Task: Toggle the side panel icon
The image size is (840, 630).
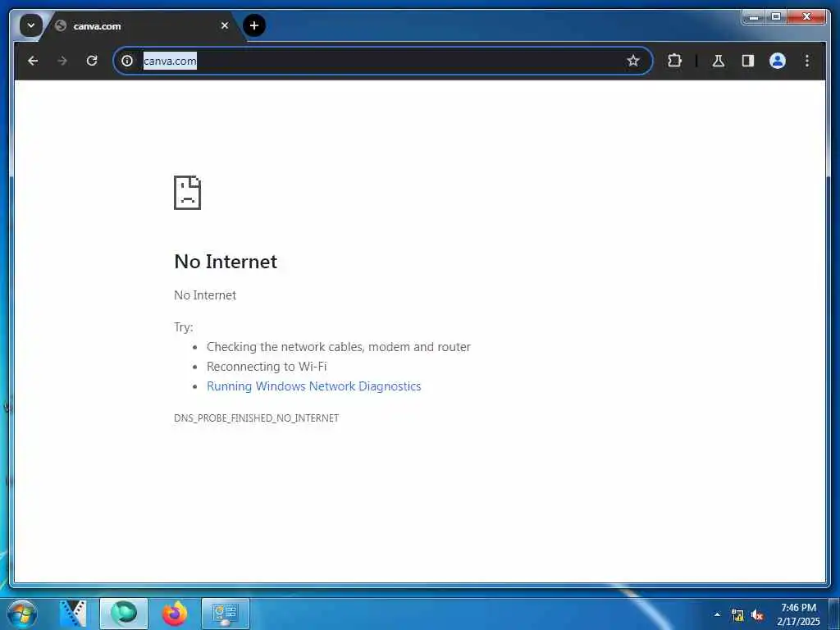Action: (748, 61)
